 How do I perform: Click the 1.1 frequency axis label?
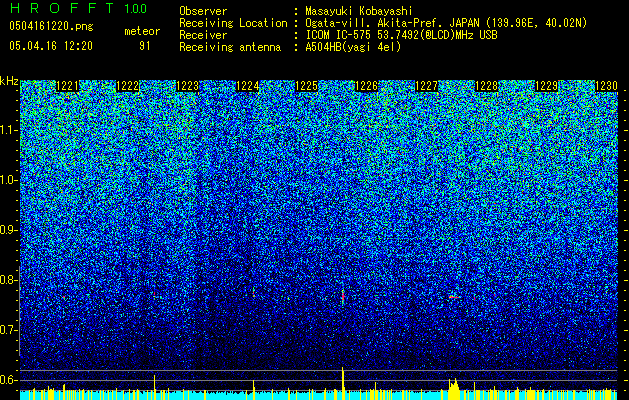9,130
